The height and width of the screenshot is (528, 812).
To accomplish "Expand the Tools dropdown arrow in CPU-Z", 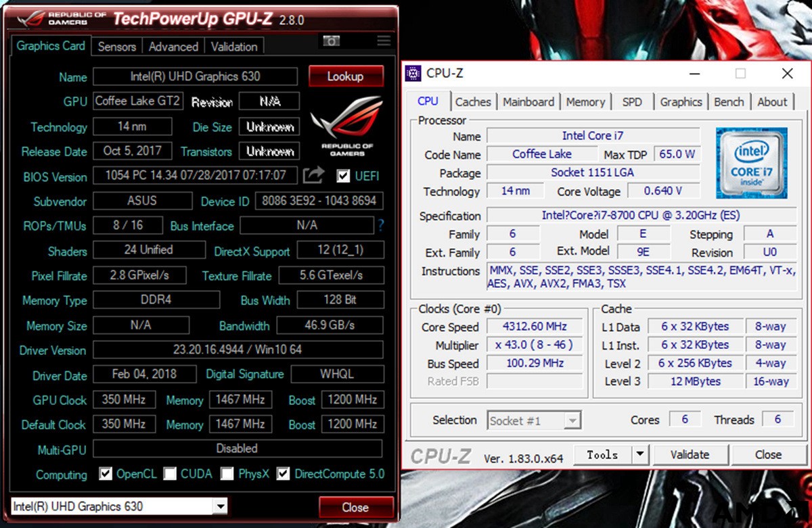I will (639, 454).
